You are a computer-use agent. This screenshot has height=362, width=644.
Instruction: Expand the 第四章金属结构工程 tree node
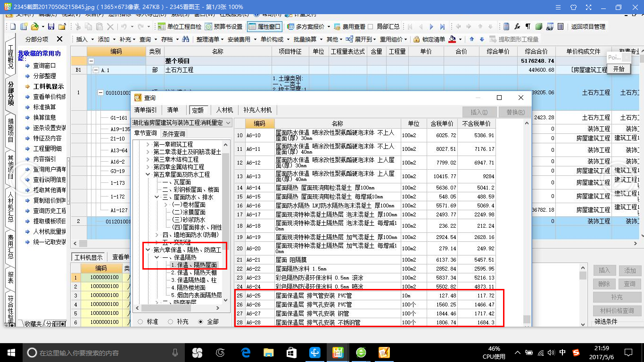point(148,167)
